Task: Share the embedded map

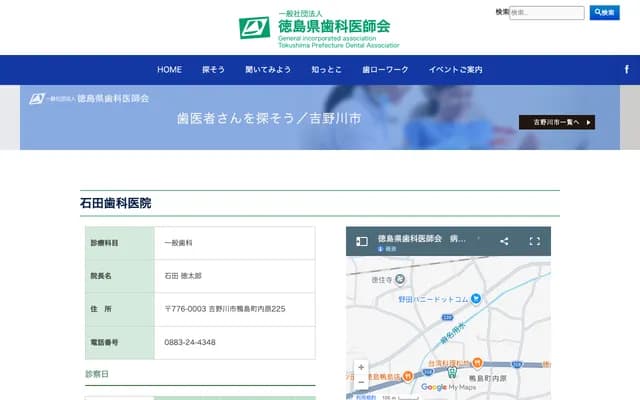Action: click(x=504, y=241)
